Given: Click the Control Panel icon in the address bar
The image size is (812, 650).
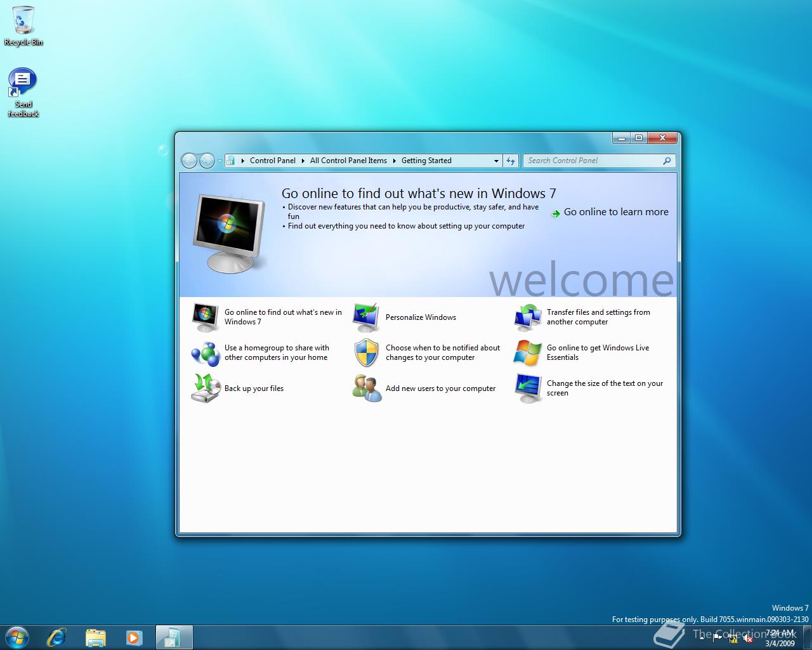Looking at the screenshot, I should click(231, 161).
